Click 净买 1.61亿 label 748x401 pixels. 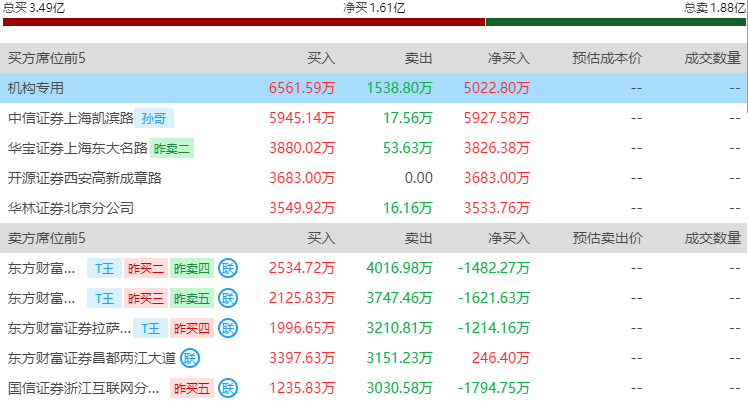pos(374,8)
